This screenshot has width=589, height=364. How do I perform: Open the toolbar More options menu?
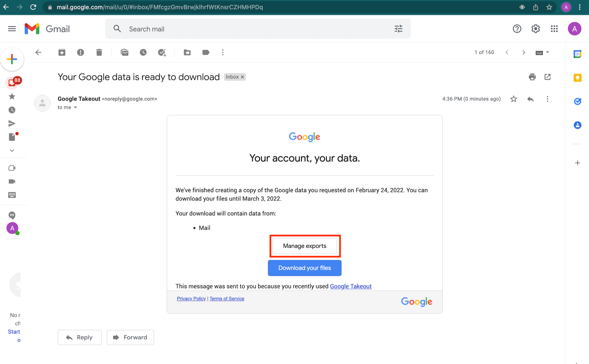click(223, 52)
